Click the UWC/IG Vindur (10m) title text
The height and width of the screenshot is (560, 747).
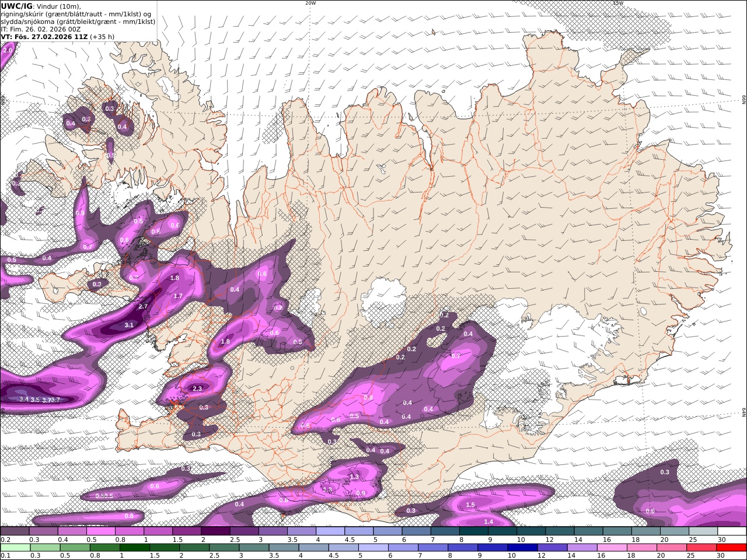coord(41,6)
